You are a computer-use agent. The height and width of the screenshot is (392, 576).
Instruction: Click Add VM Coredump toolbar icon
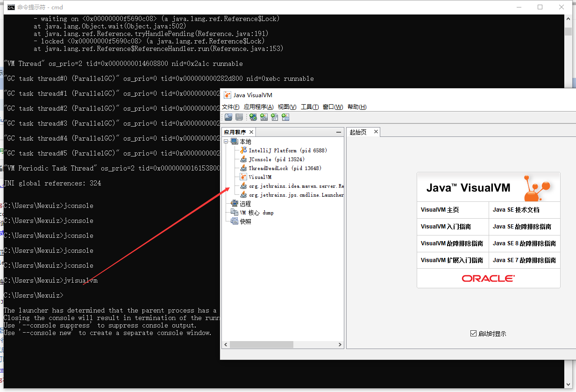[275, 117]
